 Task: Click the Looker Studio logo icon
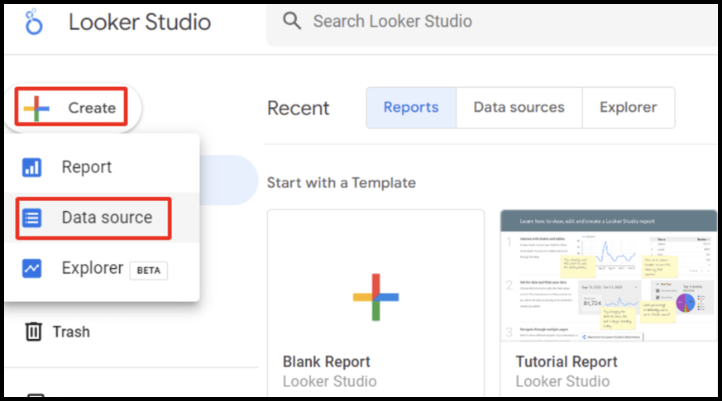coord(34,22)
